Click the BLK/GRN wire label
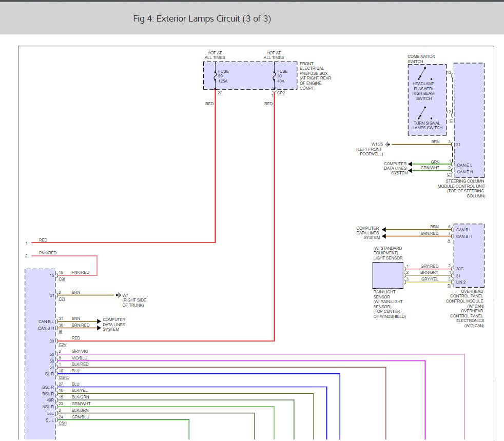Viewport: 504px width, 441px height. [x=81, y=397]
